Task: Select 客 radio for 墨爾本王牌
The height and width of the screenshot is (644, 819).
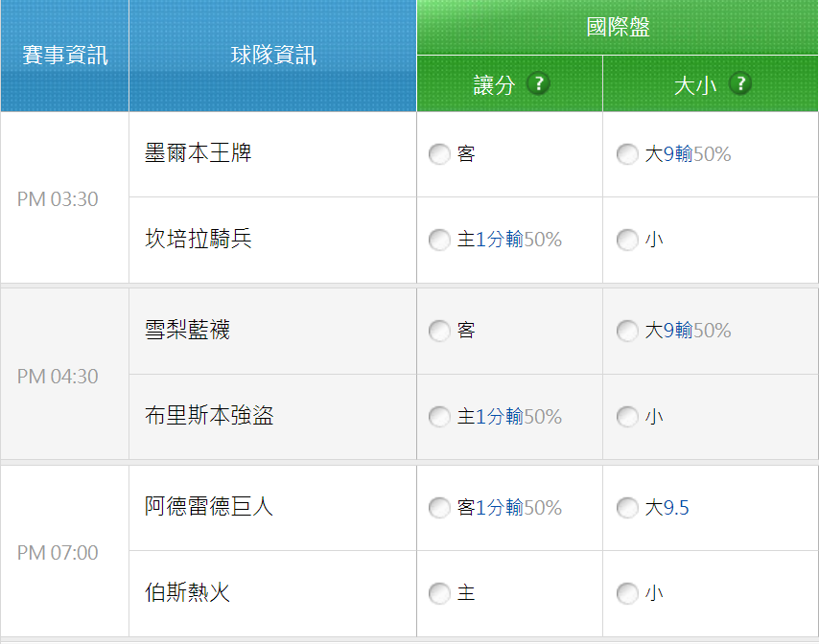Action: pyautogui.click(x=439, y=154)
